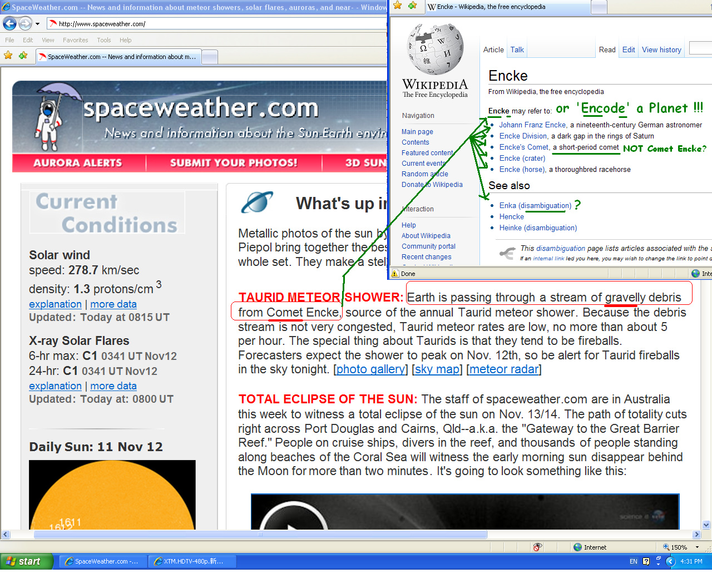This screenshot has height=588, width=712.
Task: Click horizontal scrollbar right arrow
Action: coord(696,535)
